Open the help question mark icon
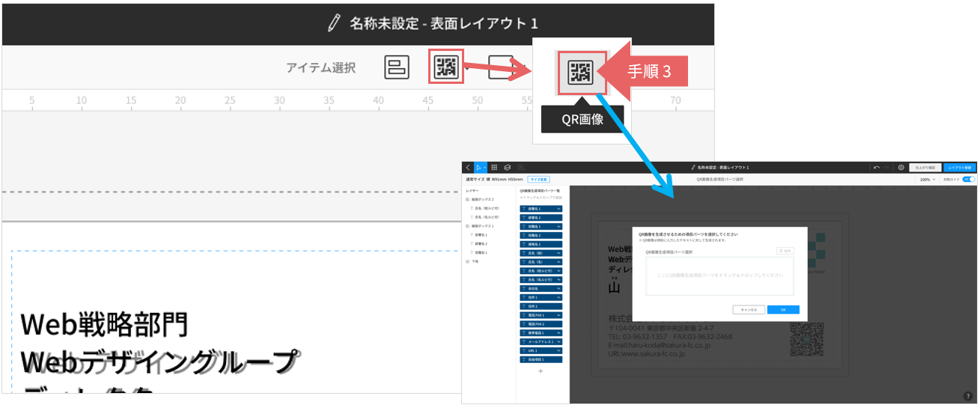The height and width of the screenshot is (408, 980). (967, 395)
